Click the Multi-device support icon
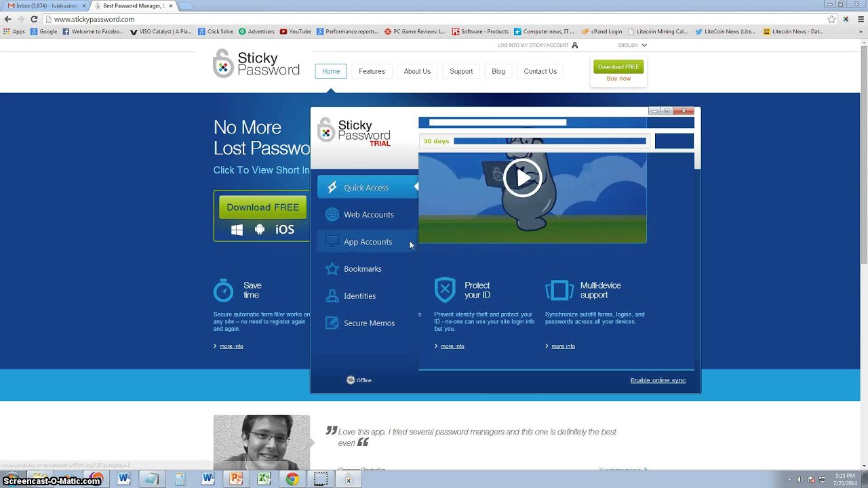The image size is (868, 488). coord(559,290)
